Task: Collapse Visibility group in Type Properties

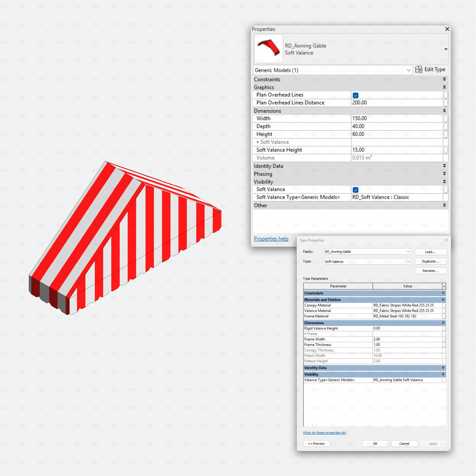Action: click(x=443, y=374)
